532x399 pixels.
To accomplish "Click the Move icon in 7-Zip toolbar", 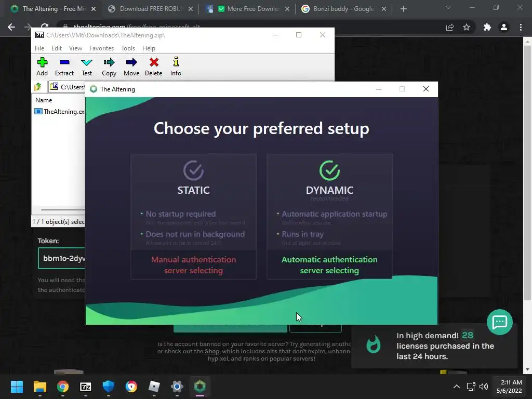I will [x=131, y=66].
